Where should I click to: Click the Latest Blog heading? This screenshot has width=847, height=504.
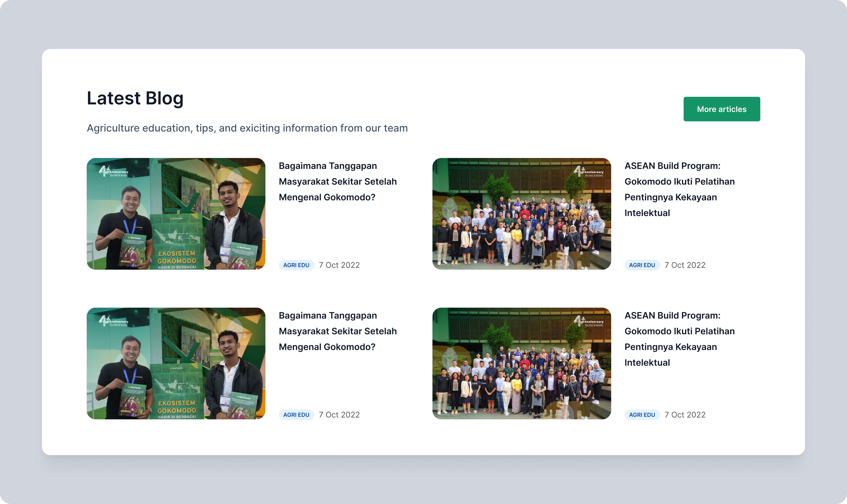coord(135,98)
